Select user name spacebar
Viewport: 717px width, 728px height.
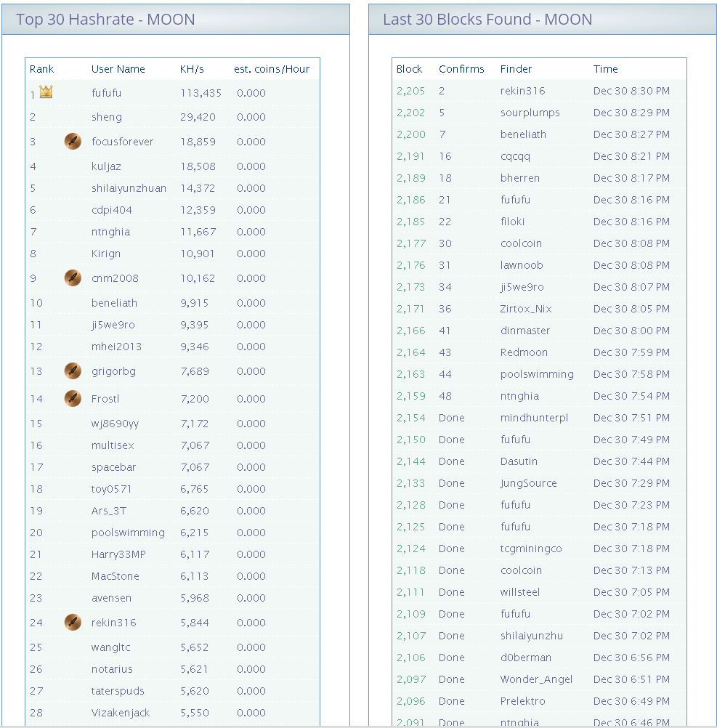(114, 467)
